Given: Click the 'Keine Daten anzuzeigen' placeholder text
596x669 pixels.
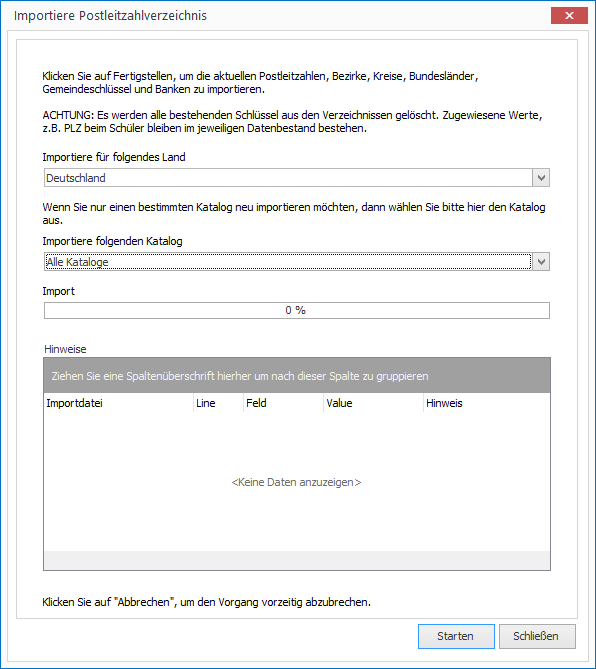Looking at the screenshot, I should 296,482.
